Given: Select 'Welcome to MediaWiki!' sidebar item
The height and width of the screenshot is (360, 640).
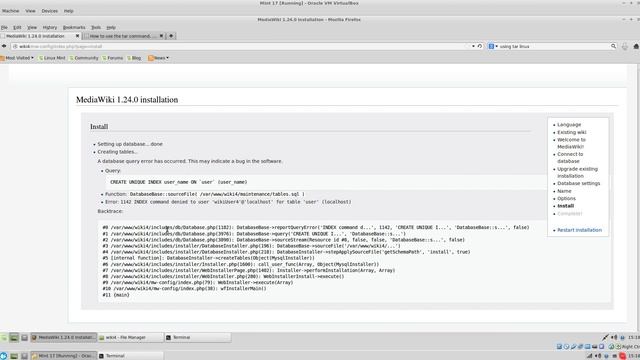Looking at the screenshot, I should (x=571, y=143).
